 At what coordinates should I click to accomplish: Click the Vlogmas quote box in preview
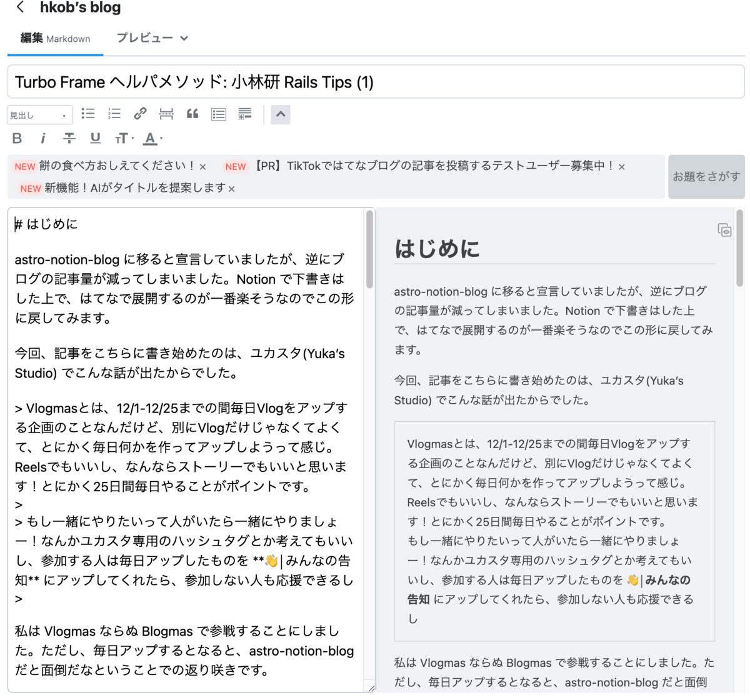pos(554,531)
